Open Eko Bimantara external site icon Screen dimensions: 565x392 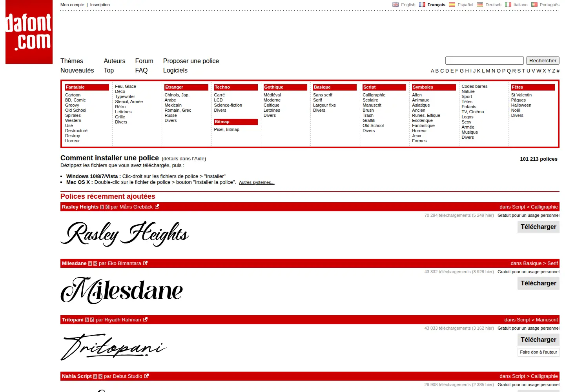coord(145,263)
